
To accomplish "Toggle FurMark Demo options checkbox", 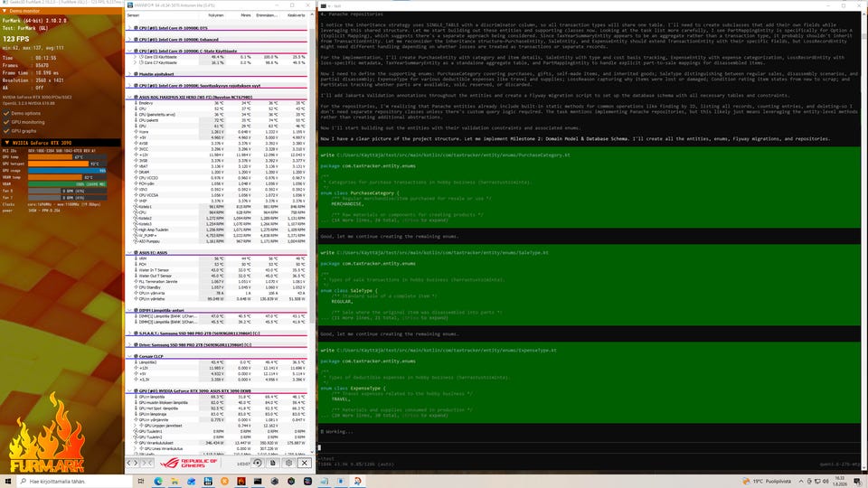I will point(6,114).
